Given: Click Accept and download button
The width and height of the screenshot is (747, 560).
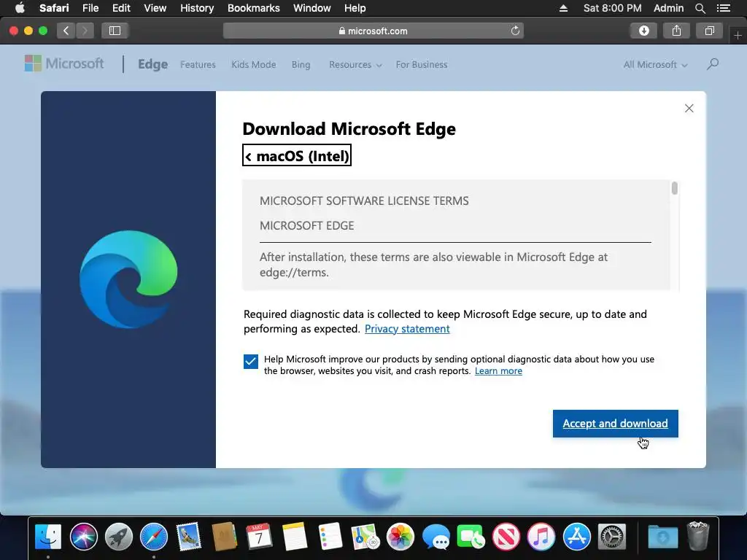Looking at the screenshot, I should (615, 424).
